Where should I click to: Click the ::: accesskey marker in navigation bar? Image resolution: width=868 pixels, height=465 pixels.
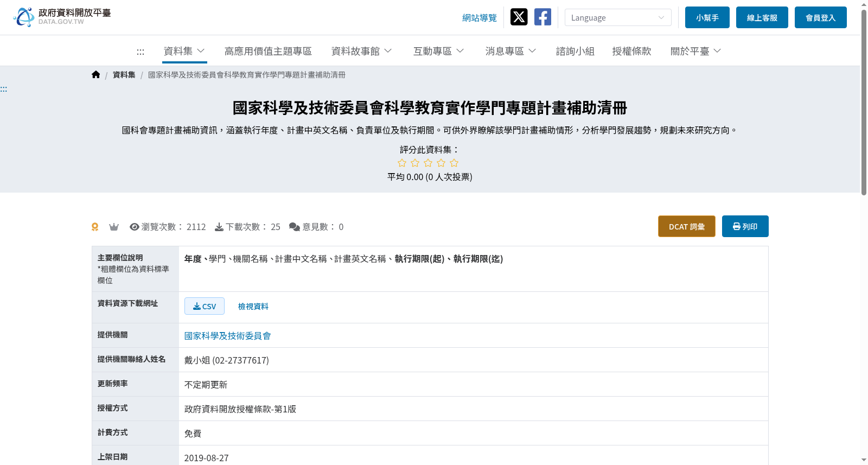coord(141,52)
